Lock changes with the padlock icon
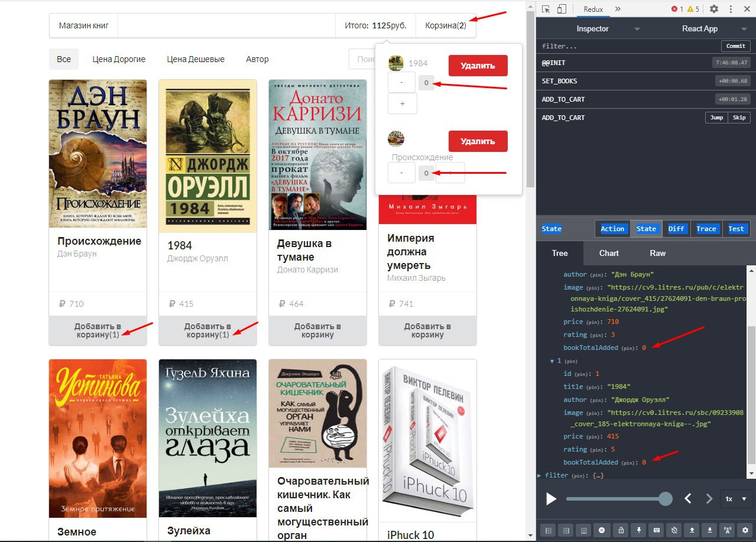Image resolution: width=756 pixels, height=542 pixels. coord(621,530)
